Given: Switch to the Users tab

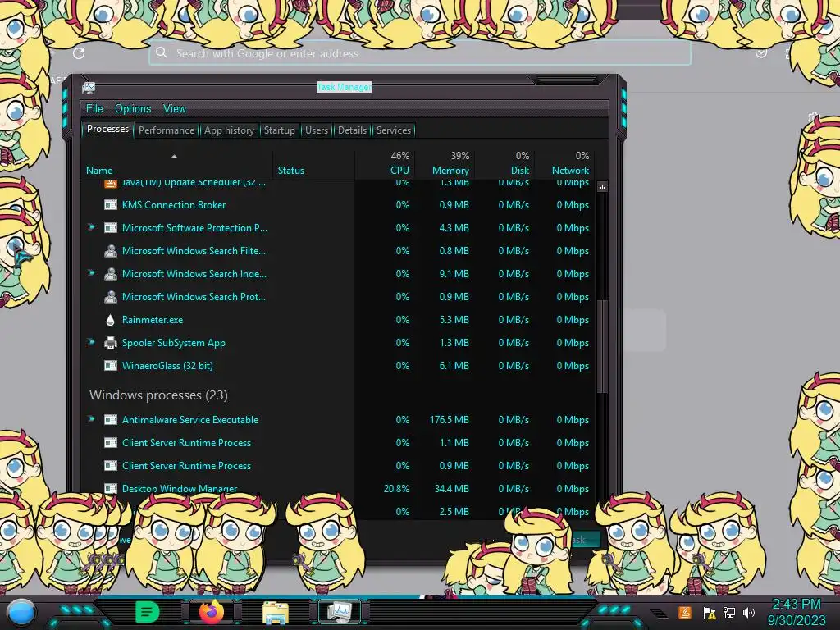Looking at the screenshot, I should 317,130.
